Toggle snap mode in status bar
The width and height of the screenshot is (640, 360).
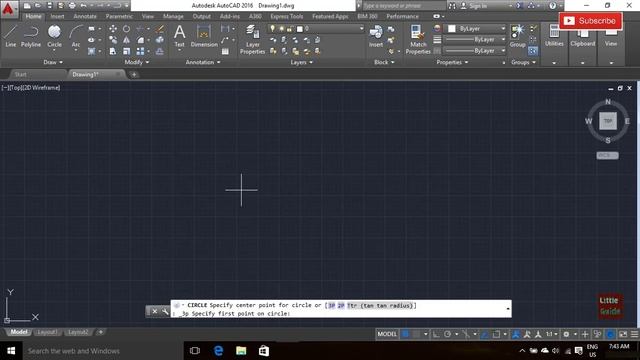(x=416, y=334)
